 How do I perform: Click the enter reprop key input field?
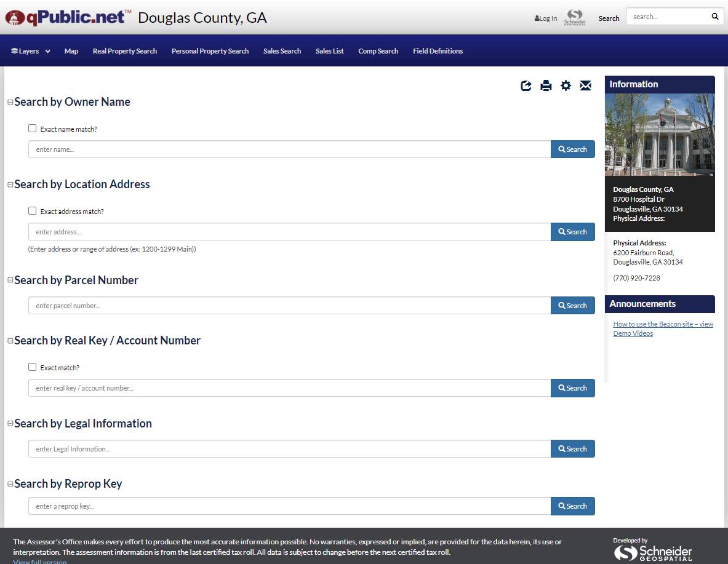click(x=289, y=506)
